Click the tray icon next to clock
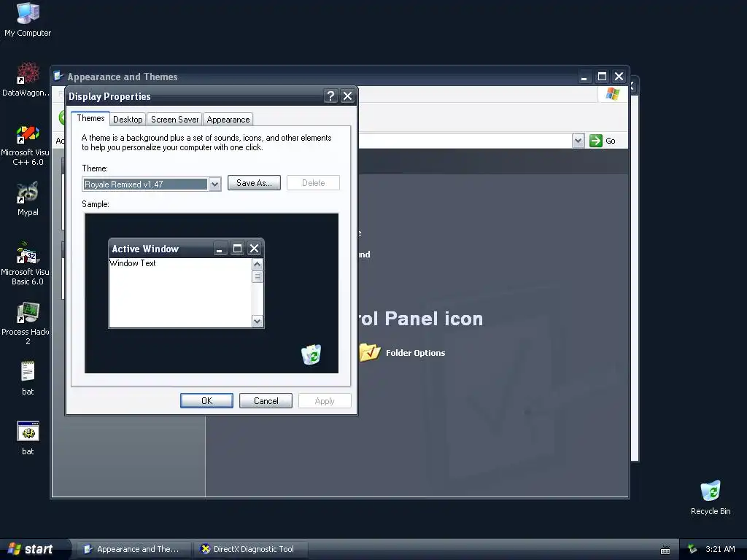This screenshot has width=747, height=560. (692, 549)
